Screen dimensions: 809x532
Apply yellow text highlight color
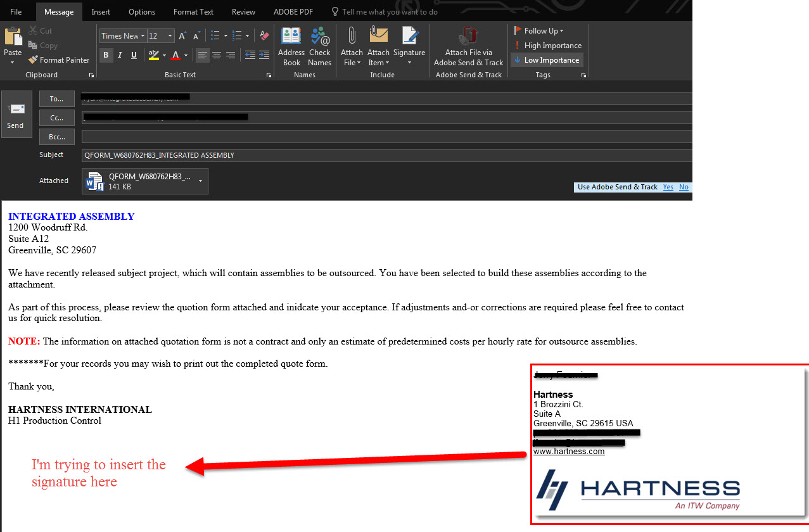click(x=154, y=56)
